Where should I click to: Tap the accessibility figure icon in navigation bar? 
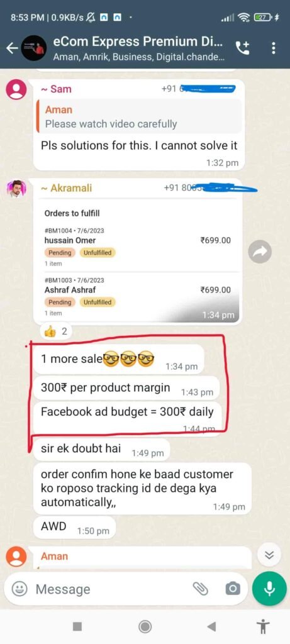point(262,626)
